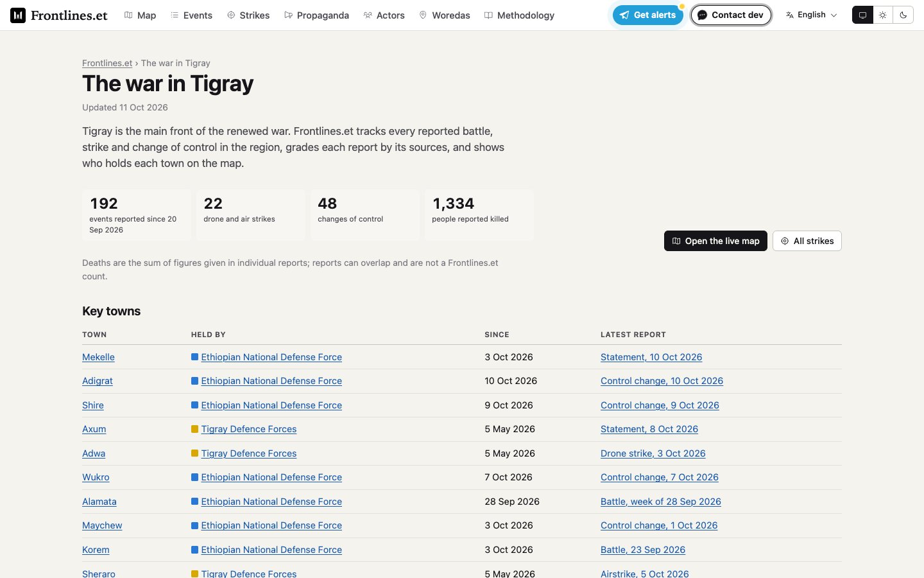Open Battle, week of 28 Sep 2026
This screenshot has height=578, width=924.
(661, 502)
